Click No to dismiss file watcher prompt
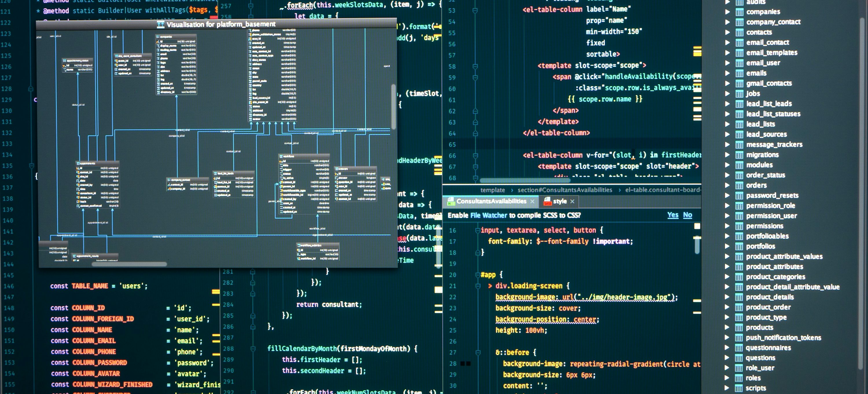The width and height of the screenshot is (868, 394). pos(688,215)
